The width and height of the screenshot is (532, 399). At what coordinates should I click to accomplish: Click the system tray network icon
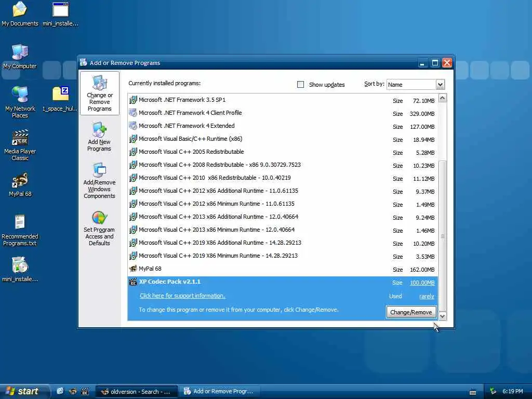pos(493,391)
